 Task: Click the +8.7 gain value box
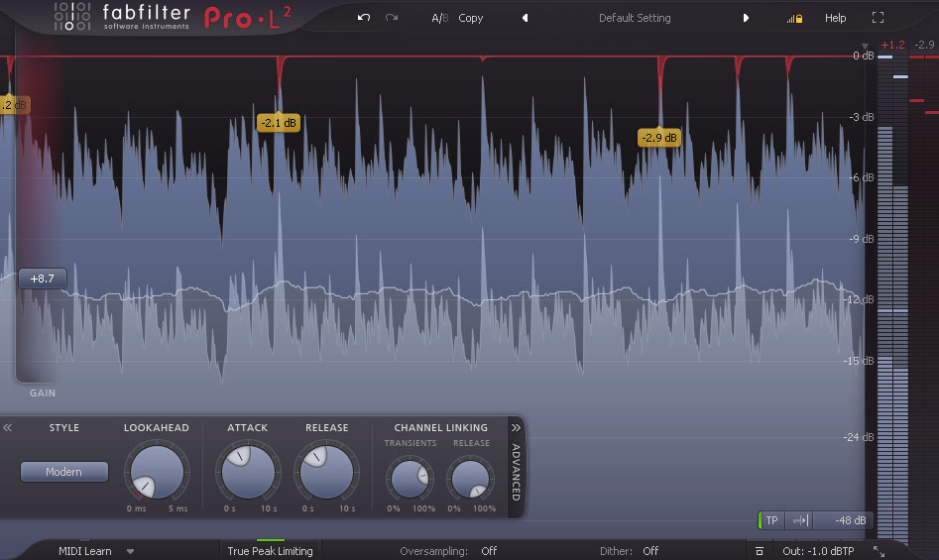[x=42, y=279]
